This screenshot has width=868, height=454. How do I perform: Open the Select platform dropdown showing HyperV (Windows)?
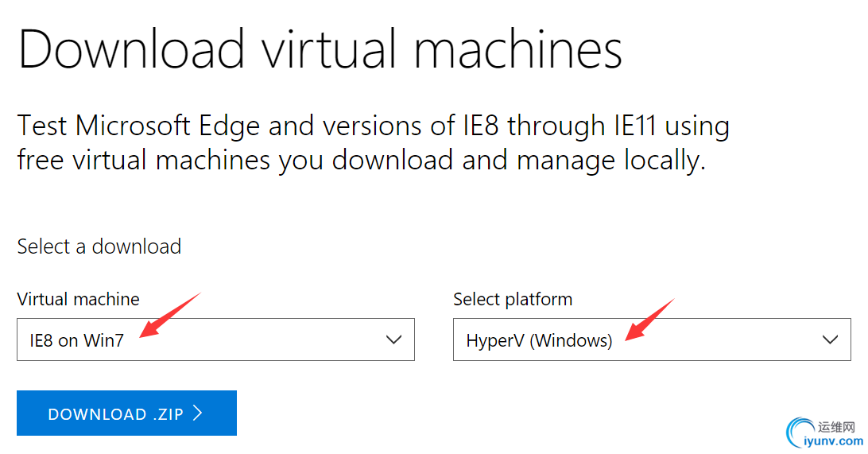point(652,340)
